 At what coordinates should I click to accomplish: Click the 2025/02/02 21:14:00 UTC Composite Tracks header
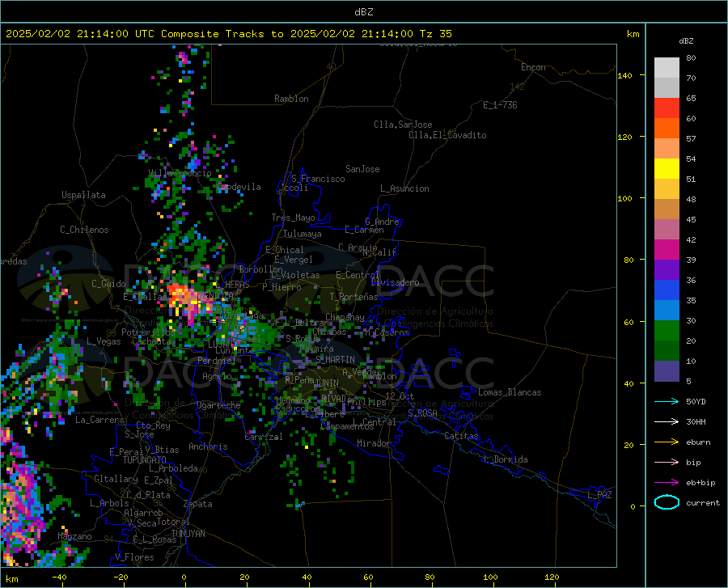point(229,34)
